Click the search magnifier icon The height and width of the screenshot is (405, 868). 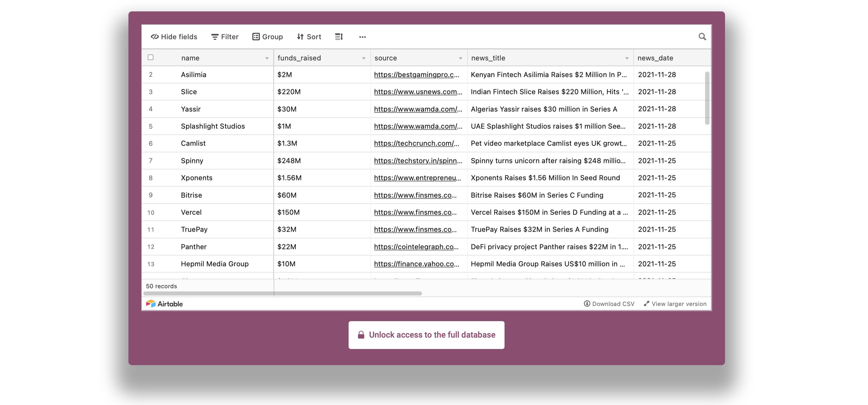(702, 37)
